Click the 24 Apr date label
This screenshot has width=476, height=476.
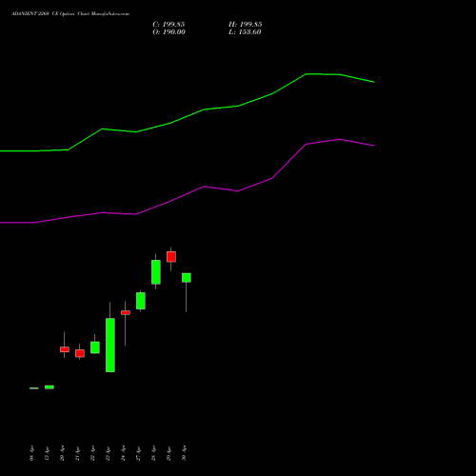coord(123,453)
